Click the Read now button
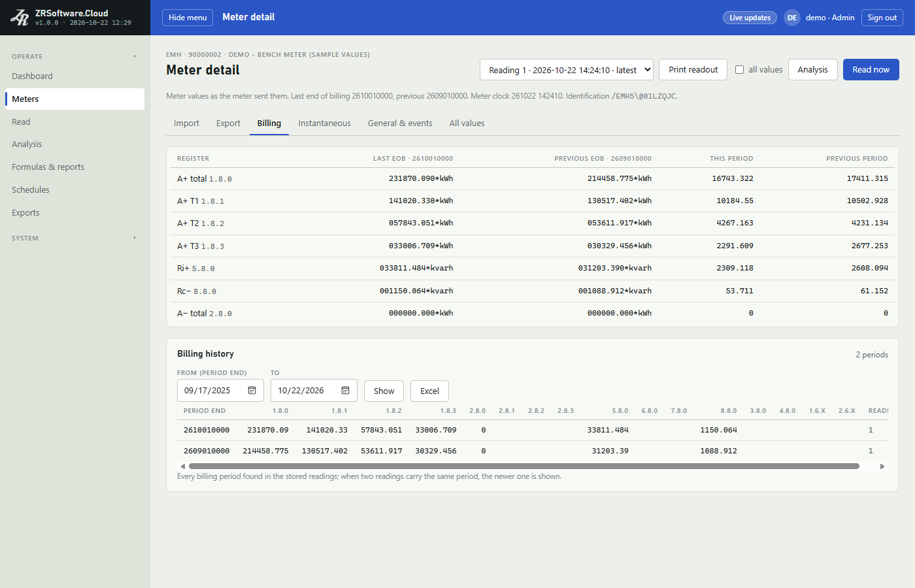 [x=871, y=70]
